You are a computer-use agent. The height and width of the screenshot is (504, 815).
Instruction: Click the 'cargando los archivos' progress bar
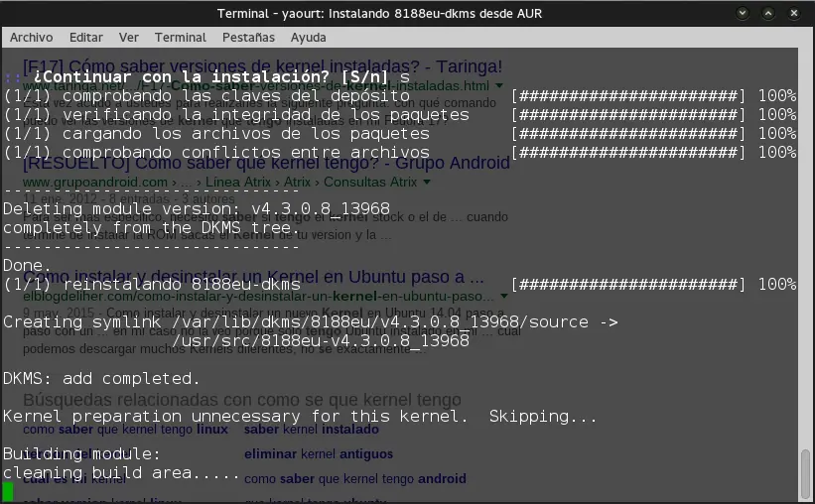(628, 134)
